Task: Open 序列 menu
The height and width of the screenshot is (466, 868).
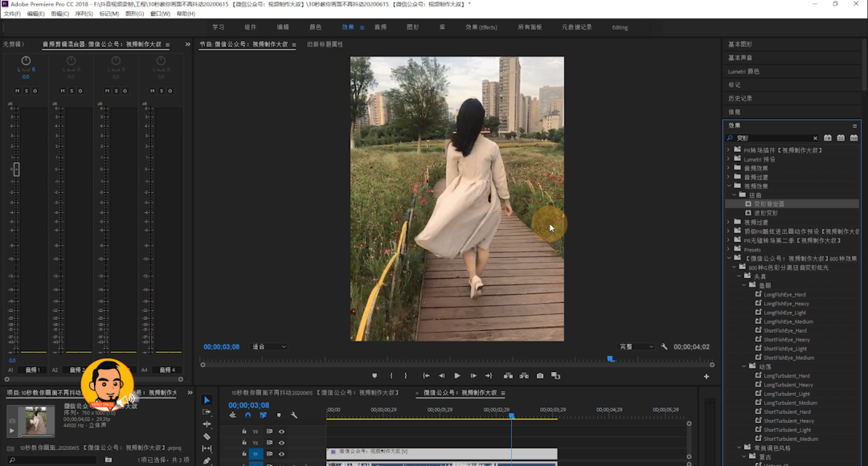Action: coord(84,14)
